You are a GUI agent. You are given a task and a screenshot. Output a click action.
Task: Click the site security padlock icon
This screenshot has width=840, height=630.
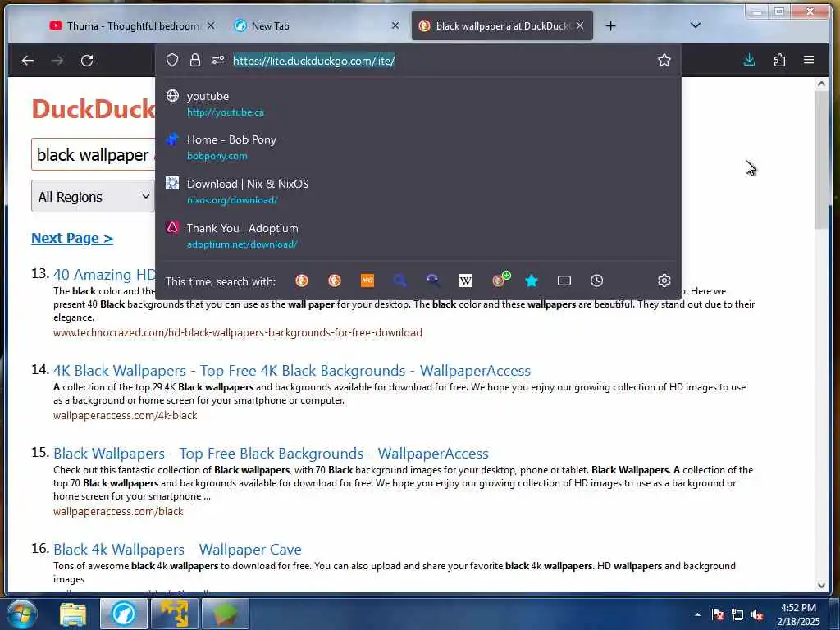[x=195, y=60]
